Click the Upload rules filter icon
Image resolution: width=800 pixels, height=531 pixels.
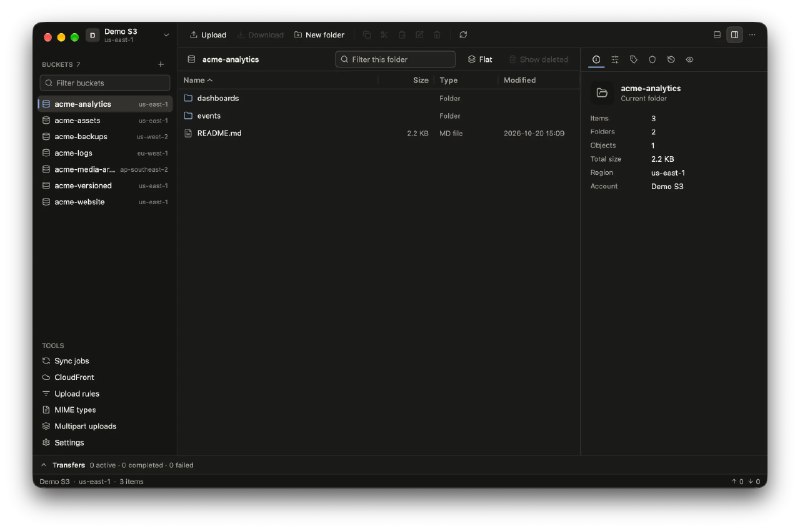46,393
